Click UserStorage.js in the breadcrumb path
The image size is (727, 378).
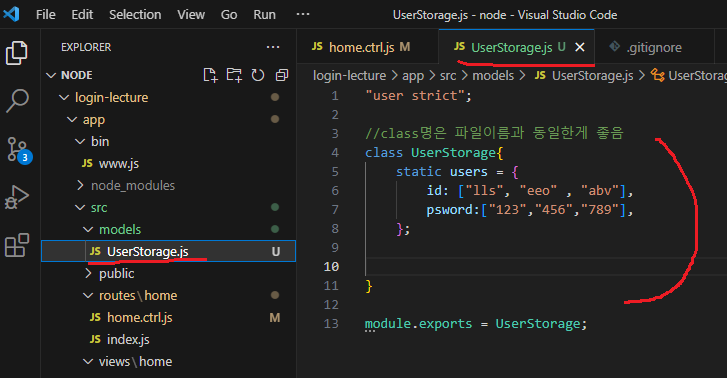click(584, 76)
